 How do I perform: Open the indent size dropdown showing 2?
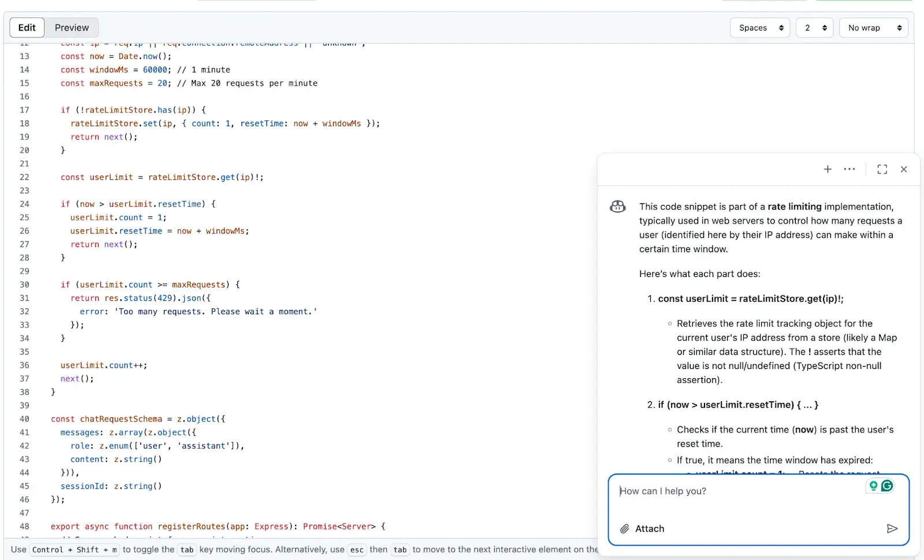(815, 28)
